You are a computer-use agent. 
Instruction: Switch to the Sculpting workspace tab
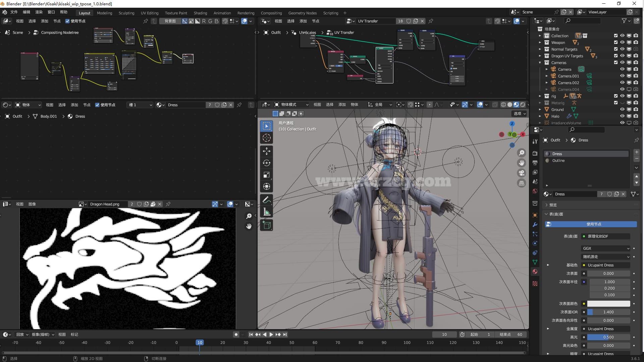click(126, 13)
